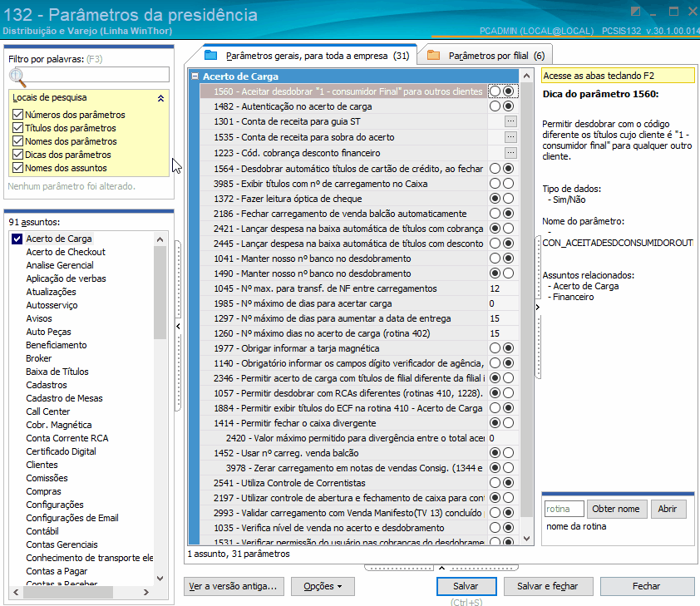
Task: Click the Salvar button
Action: pyautogui.click(x=466, y=586)
